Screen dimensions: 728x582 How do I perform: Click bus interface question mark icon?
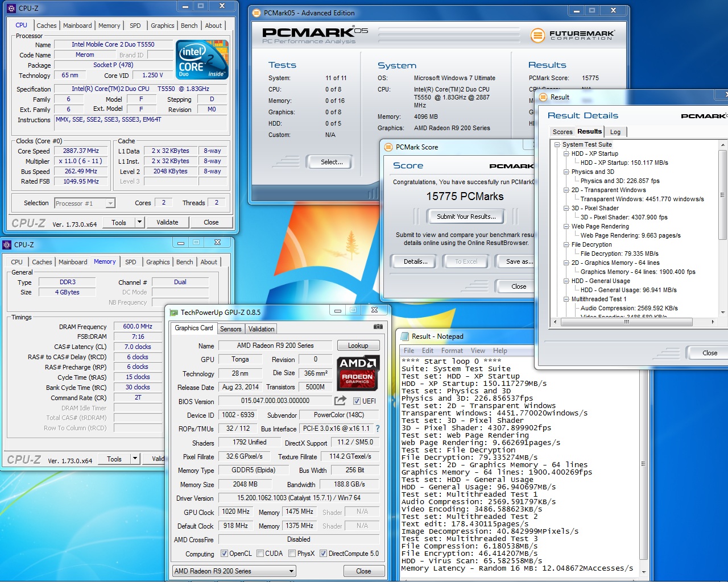377,429
